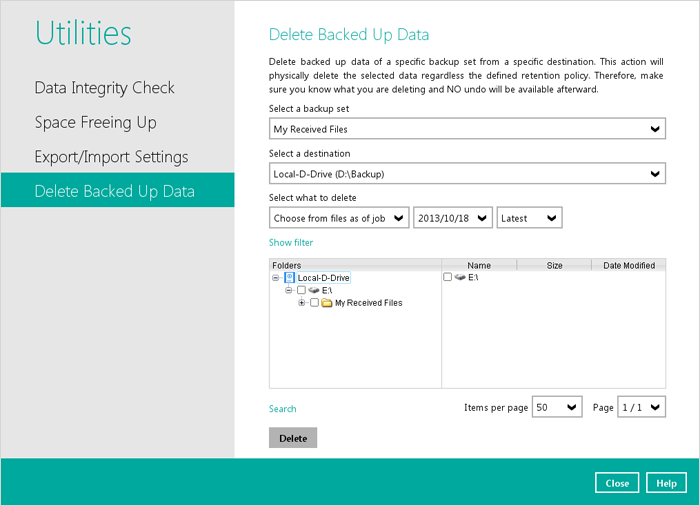Select Delete Backed Up Data in sidebar
The image size is (700, 506).
point(117,190)
